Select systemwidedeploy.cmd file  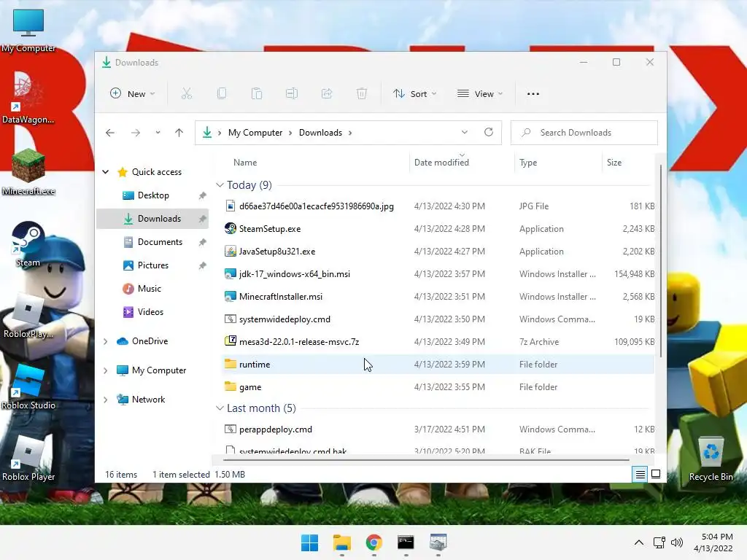click(438, 319)
